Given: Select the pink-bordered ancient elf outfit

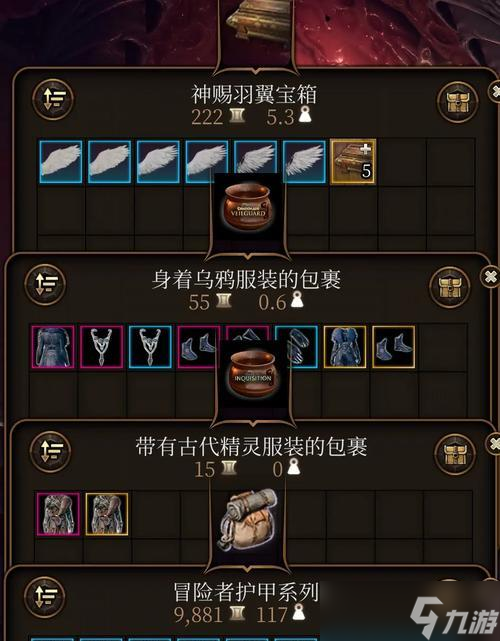Looking at the screenshot, I should (58, 514).
